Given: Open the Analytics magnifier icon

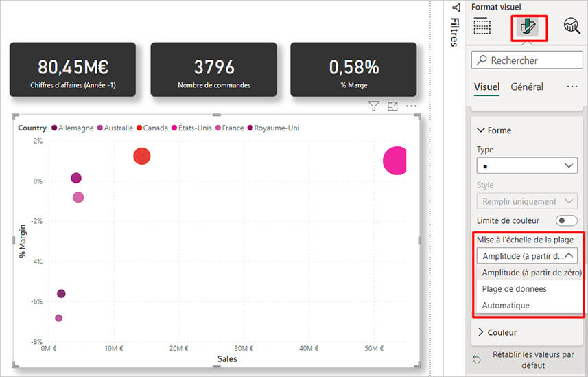Looking at the screenshot, I should tap(572, 25).
